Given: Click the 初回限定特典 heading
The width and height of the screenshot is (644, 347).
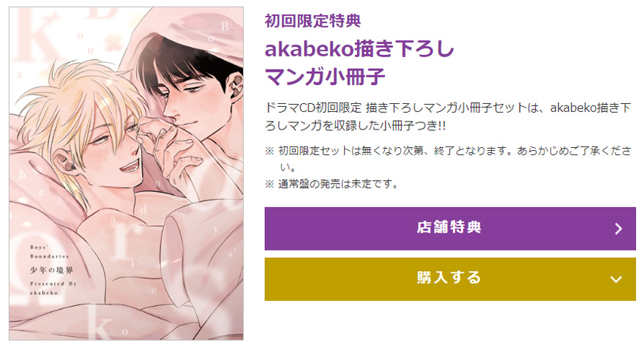Looking at the screenshot, I should coord(313,21).
